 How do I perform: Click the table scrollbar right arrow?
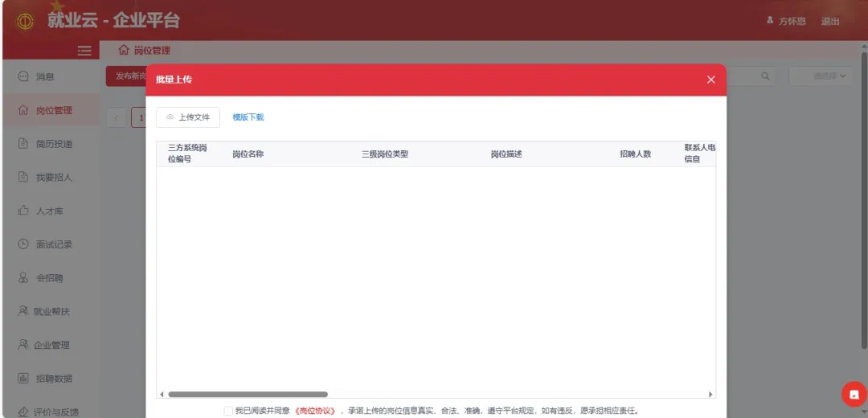pyautogui.click(x=710, y=394)
